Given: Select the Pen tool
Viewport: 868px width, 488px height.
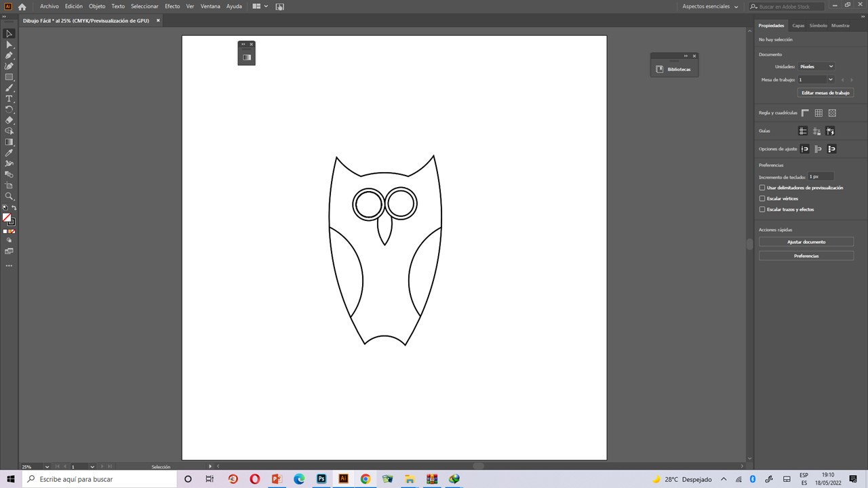Looking at the screenshot, I should (9, 55).
